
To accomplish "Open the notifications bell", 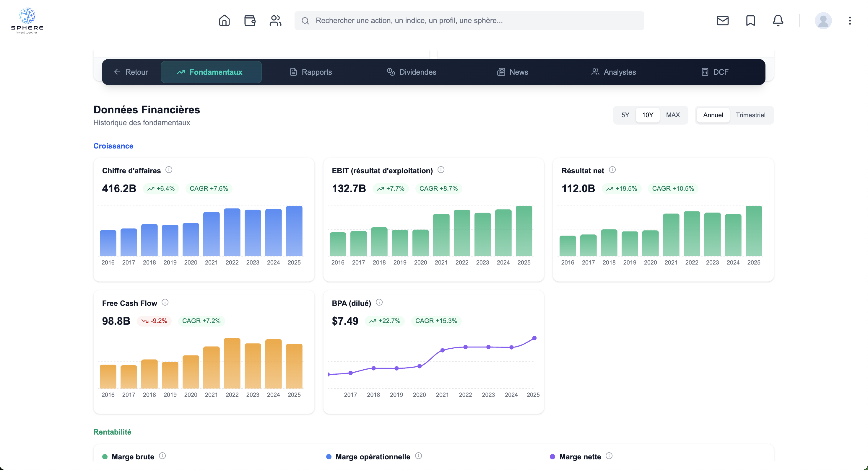I will [x=778, y=21].
